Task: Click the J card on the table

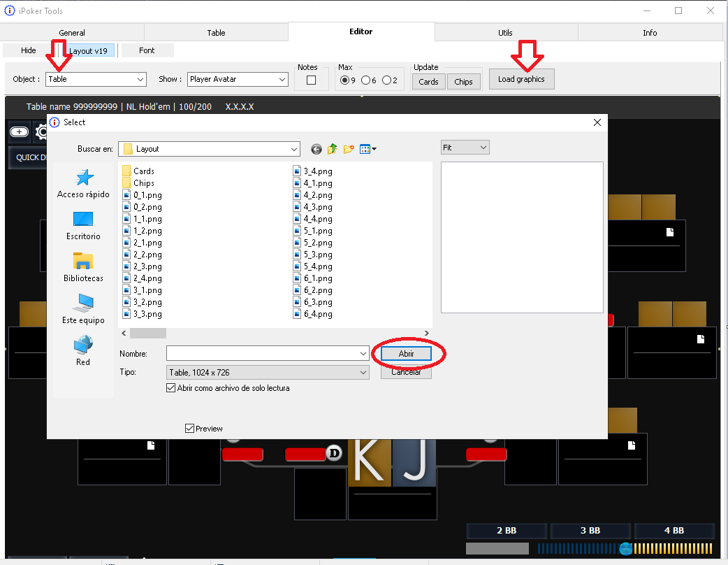Action: tap(414, 462)
